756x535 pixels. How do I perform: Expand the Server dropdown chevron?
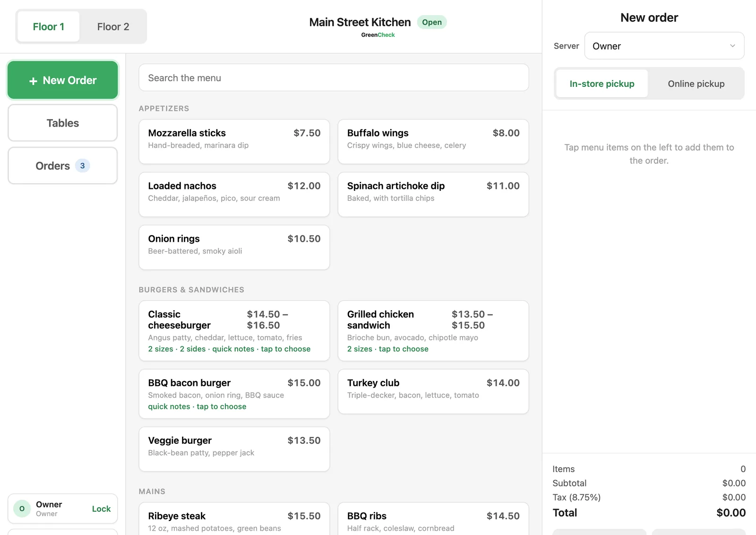[732, 46]
